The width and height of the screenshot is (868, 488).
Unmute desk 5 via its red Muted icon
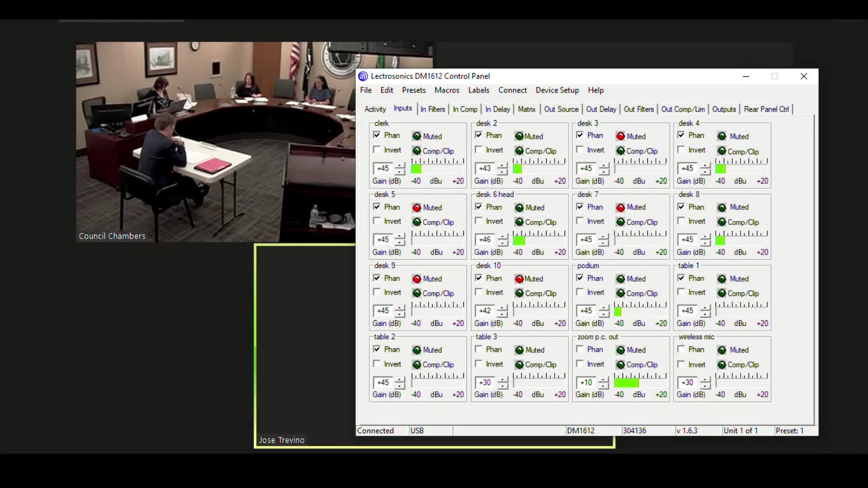tap(416, 207)
